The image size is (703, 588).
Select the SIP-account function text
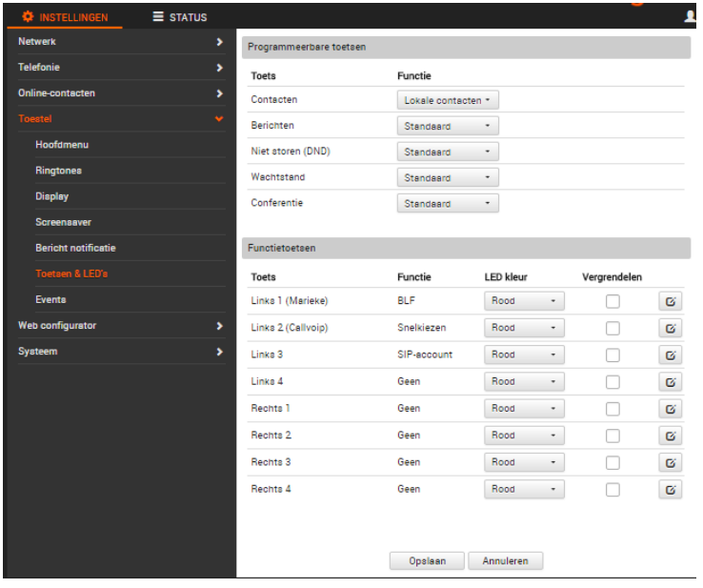[427, 355]
